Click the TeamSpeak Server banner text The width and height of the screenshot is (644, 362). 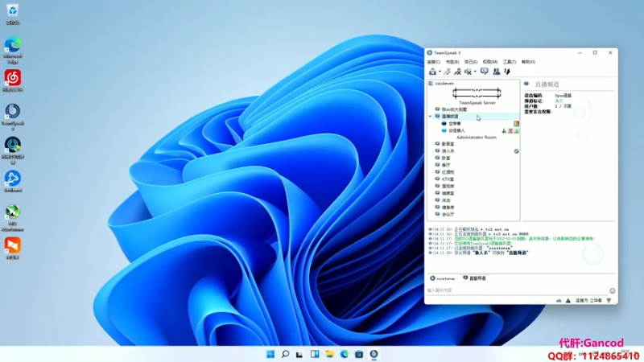[477, 103]
